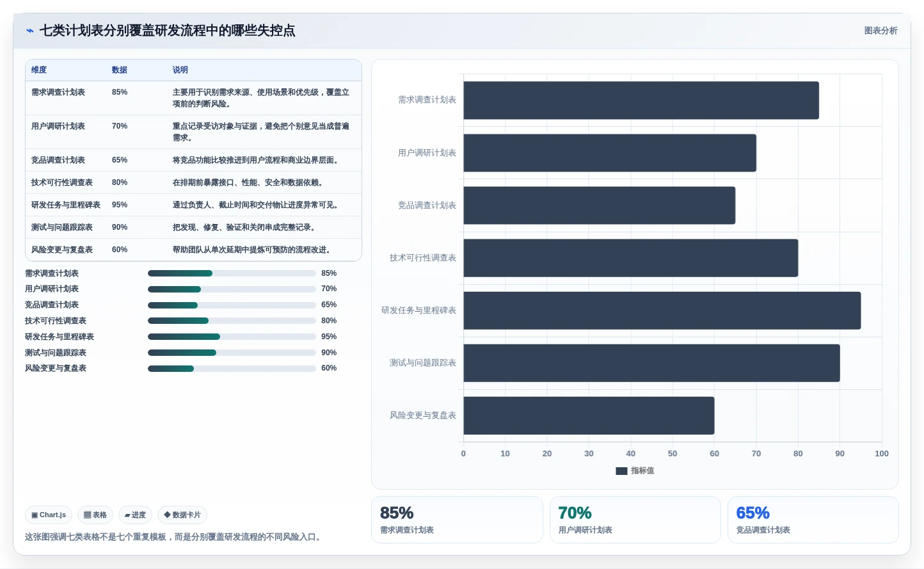This screenshot has width=924, height=569.
Task: Select the 研发任务与里程碑表 cell in the table
Action: pyautogui.click(x=66, y=205)
